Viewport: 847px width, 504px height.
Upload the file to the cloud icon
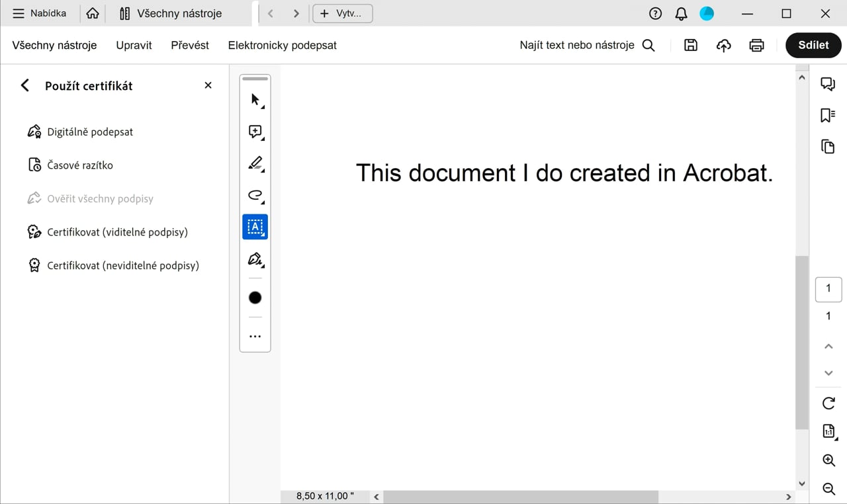coord(724,45)
